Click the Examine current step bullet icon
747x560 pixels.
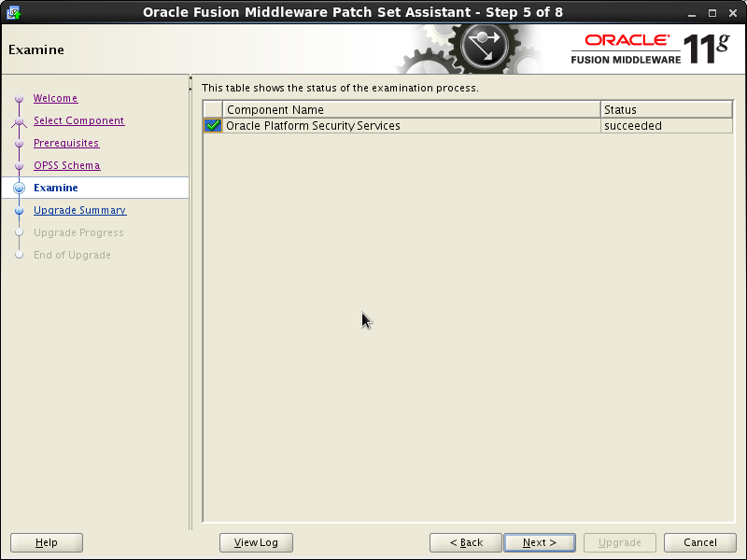pos(19,189)
